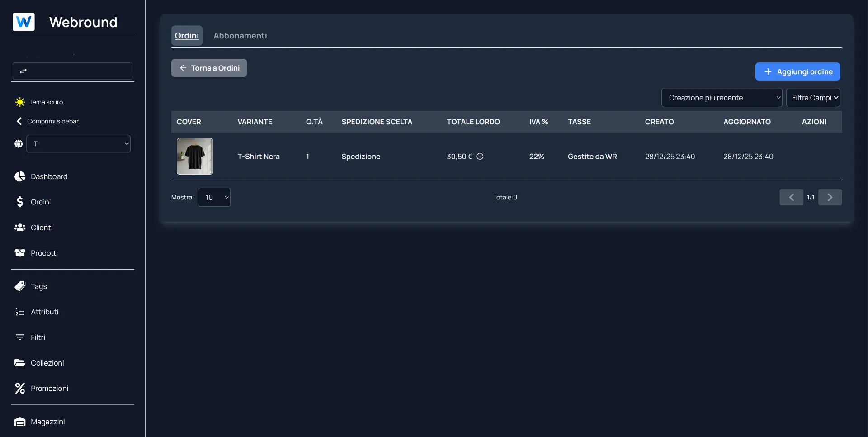This screenshot has width=868, height=437.
Task: Open the Filtra Campi dropdown
Action: click(813, 98)
